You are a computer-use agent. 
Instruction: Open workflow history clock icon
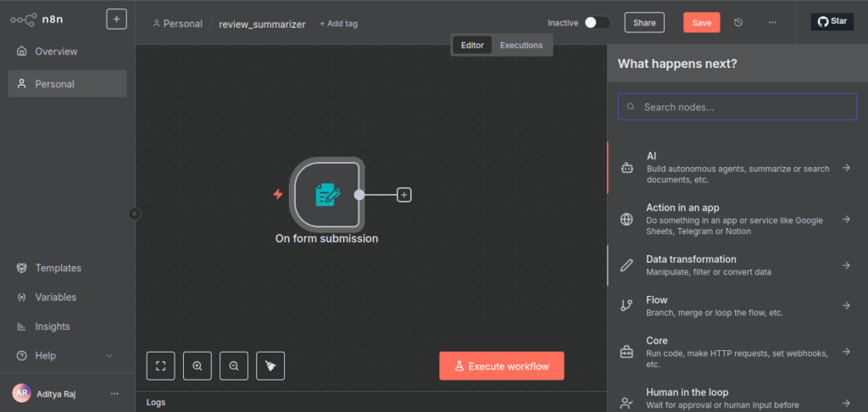[x=738, y=23]
